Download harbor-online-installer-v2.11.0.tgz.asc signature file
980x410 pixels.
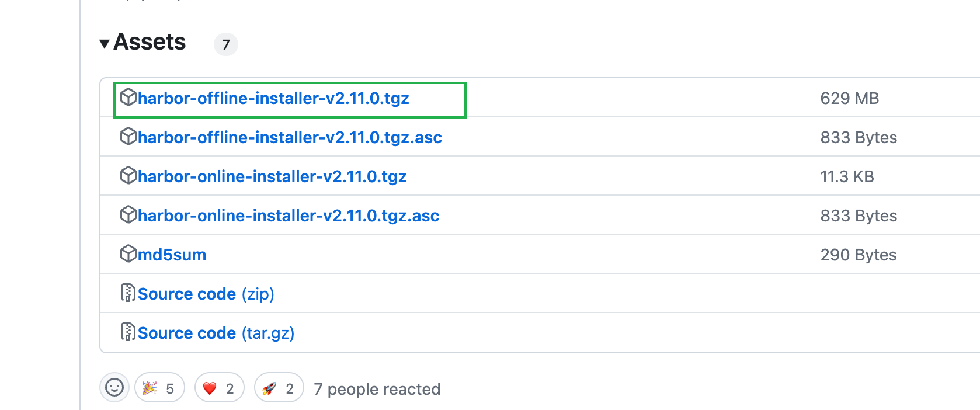click(x=289, y=216)
